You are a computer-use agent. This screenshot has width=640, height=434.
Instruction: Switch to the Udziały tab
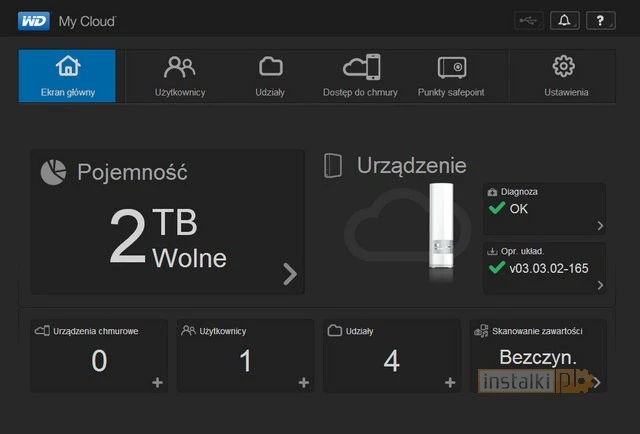tap(270, 76)
